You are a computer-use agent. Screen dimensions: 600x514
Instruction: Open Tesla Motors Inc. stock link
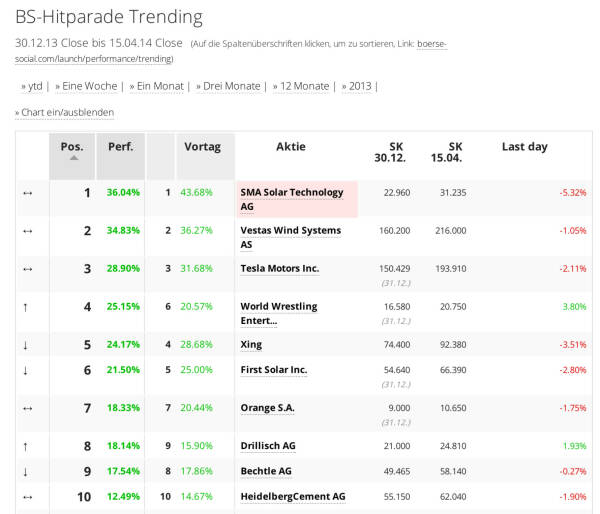(279, 269)
